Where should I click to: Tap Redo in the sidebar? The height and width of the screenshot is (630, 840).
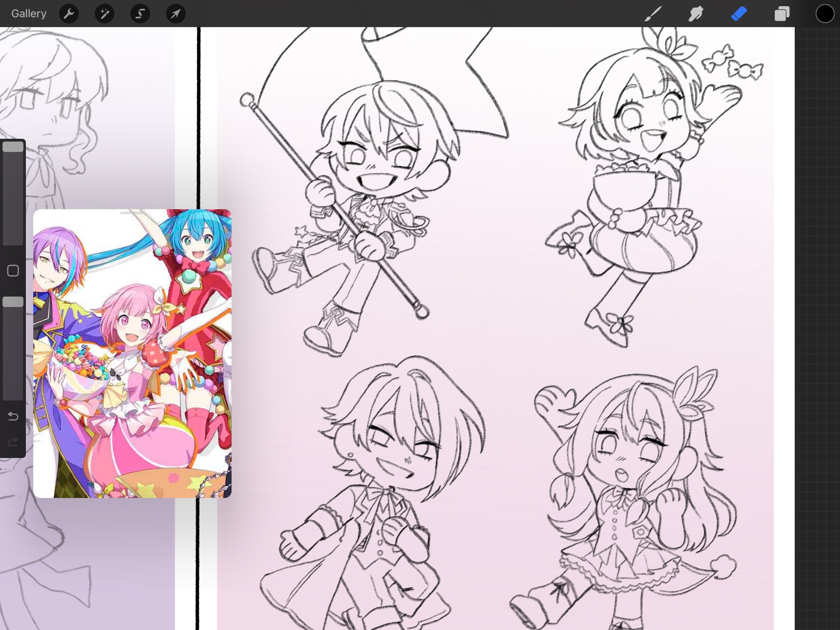pyautogui.click(x=13, y=442)
